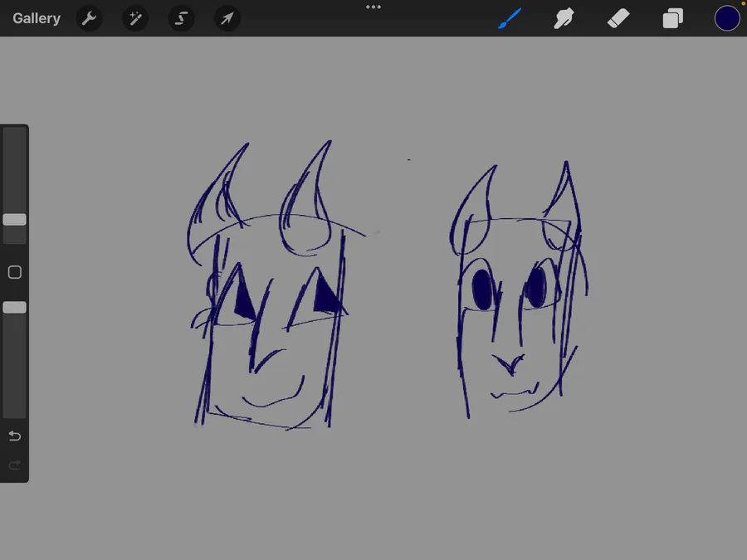This screenshot has height=560, width=747.
Task: Undo the last stroke
Action: click(15, 436)
